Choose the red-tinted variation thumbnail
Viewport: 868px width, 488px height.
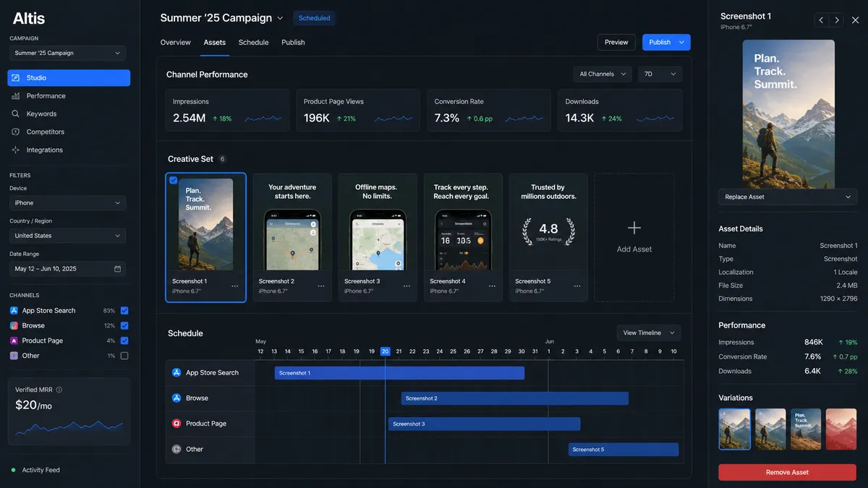(841, 429)
